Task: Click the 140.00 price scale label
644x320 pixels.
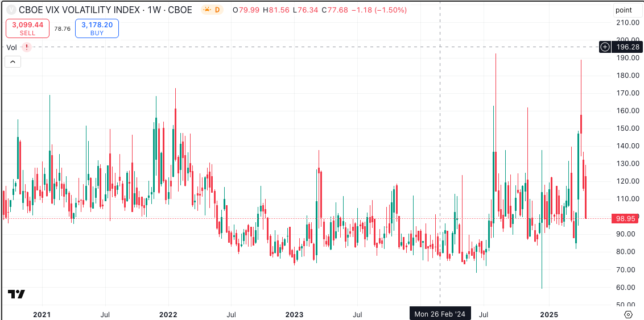Action: (x=627, y=146)
